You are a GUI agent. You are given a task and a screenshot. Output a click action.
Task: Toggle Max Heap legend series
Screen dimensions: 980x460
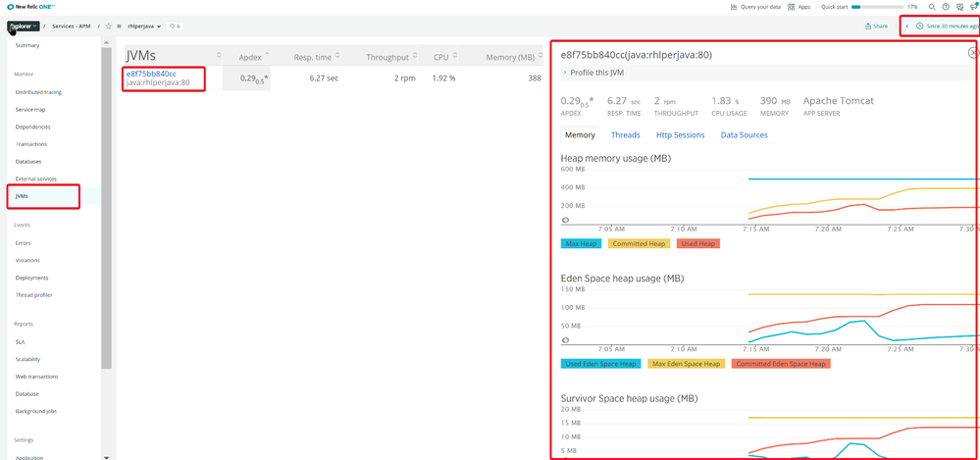point(582,244)
